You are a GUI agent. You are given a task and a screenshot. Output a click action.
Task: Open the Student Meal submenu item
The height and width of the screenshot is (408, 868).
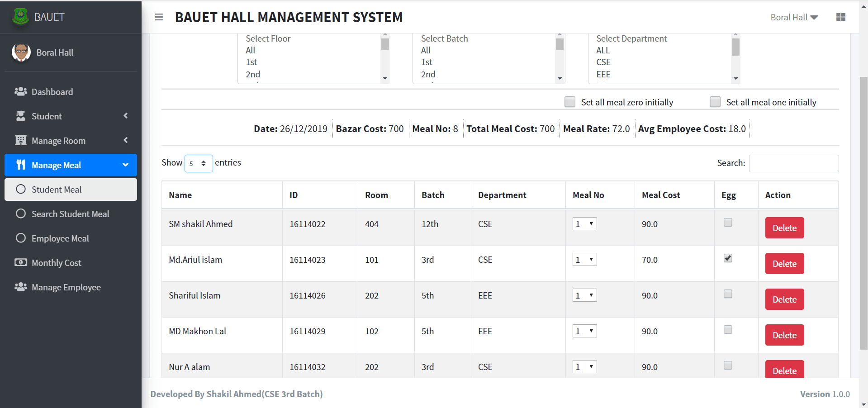click(71, 190)
